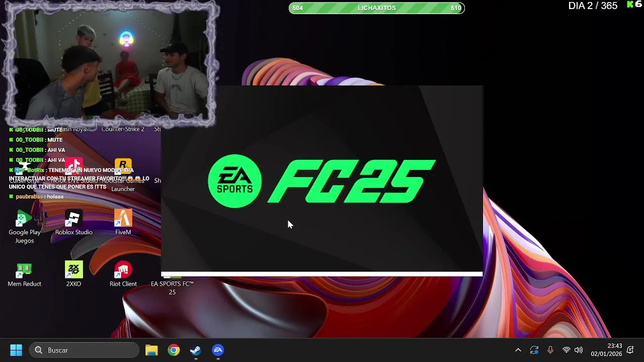
Task: Click the DIA 2 / 365 counter text
Action: (x=593, y=6)
